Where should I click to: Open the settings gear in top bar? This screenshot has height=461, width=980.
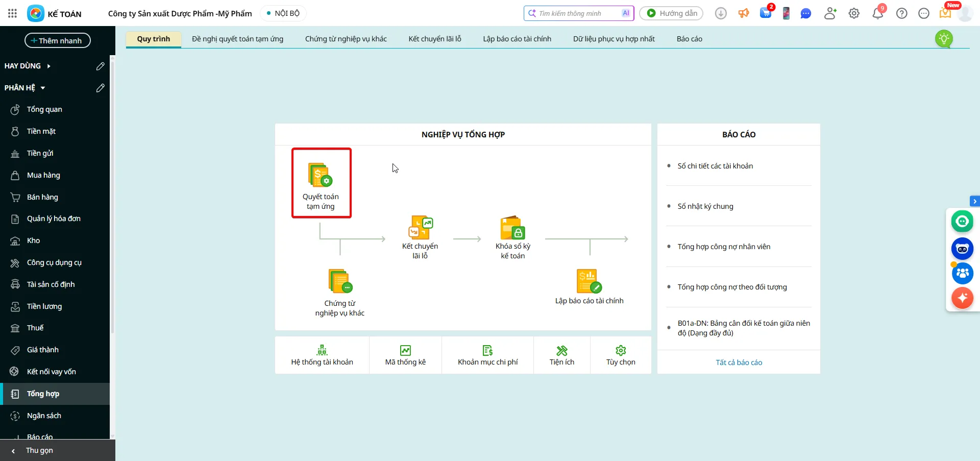click(x=854, y=13)
